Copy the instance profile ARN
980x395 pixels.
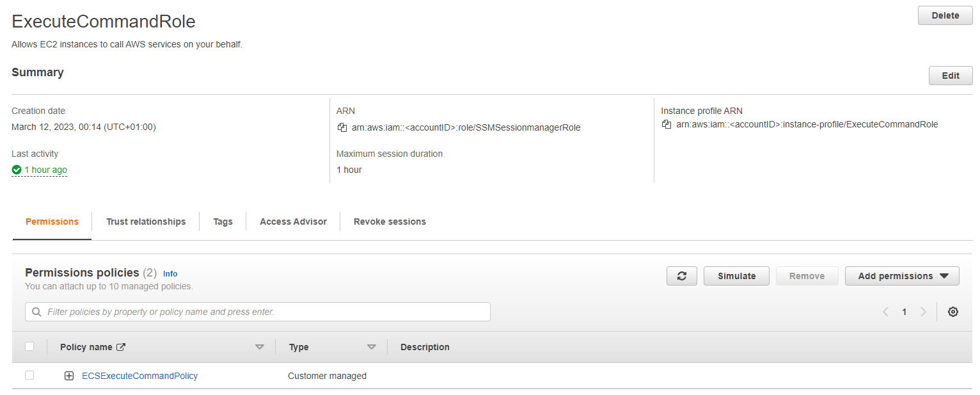click(667, 124)
